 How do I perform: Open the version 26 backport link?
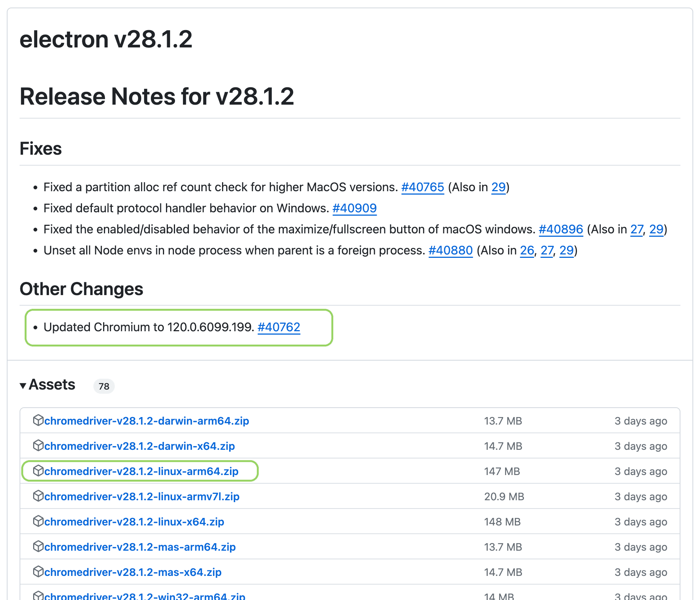(x=527, y=250)
